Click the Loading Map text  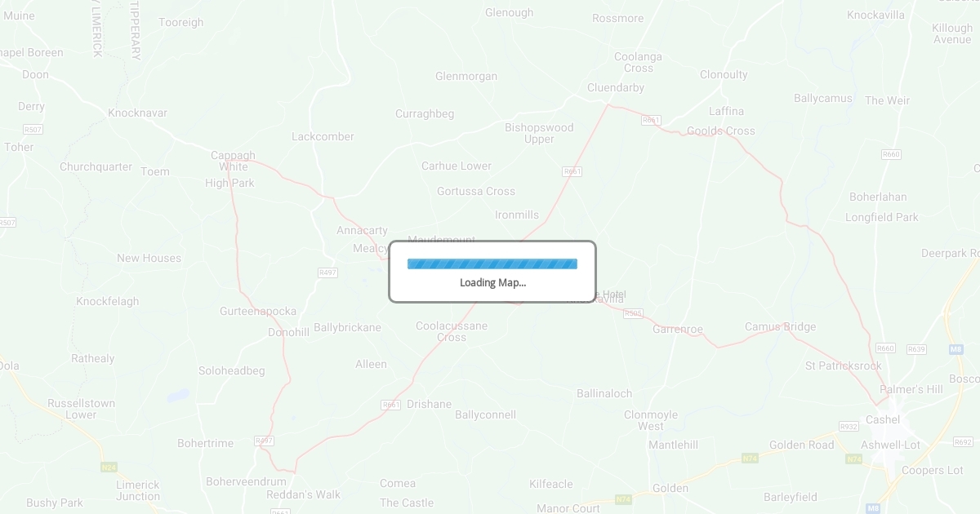click(492, 283)
